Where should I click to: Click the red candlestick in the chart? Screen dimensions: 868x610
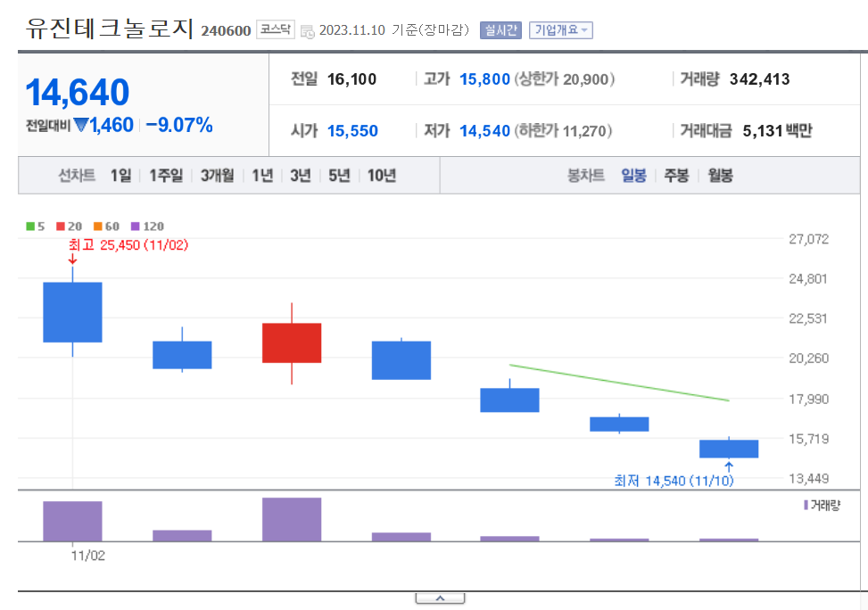(292, 342)
